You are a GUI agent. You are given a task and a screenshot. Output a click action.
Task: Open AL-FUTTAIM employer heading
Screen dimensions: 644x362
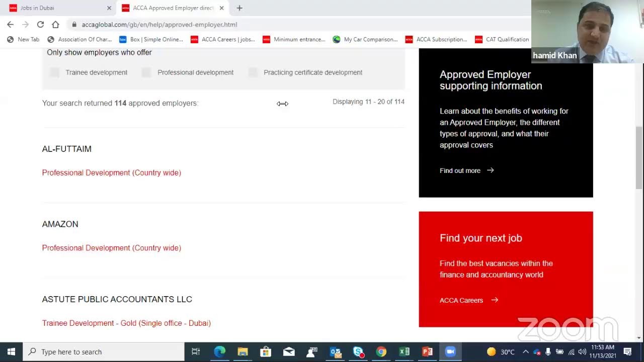[x=67, y=149]
